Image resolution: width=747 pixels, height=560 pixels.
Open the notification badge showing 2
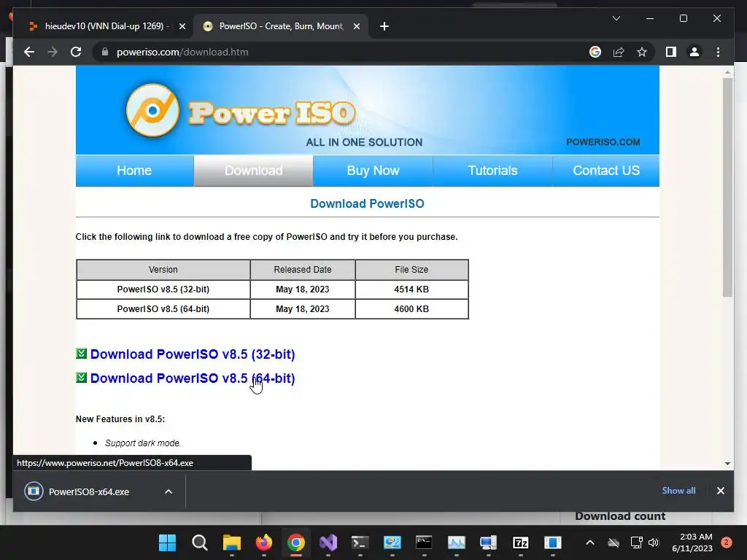pos(727,542)
